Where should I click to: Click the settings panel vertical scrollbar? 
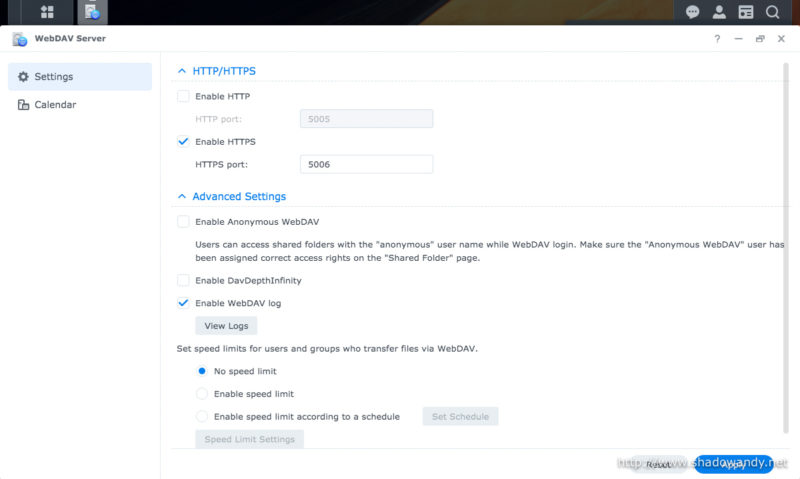click(x=786, y=248)
